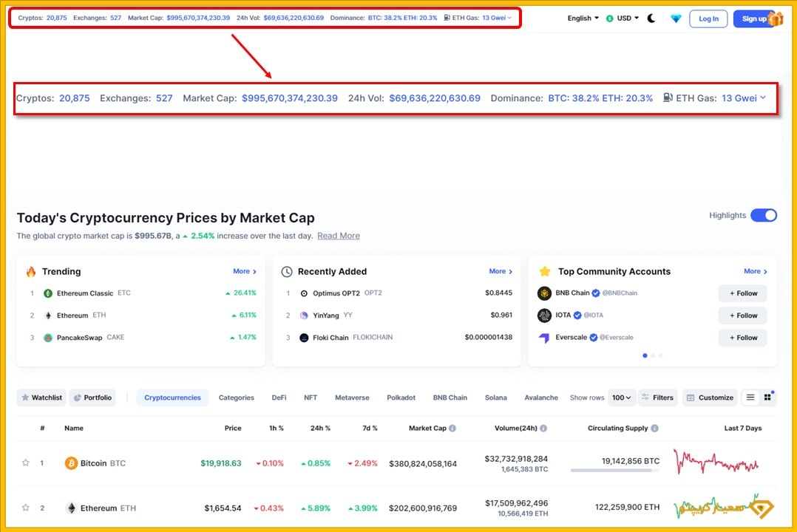This screenshot has height=532, width=797.
Task: Star Bitcoin to add to watchlist
Action: click(x=25, y=463)
